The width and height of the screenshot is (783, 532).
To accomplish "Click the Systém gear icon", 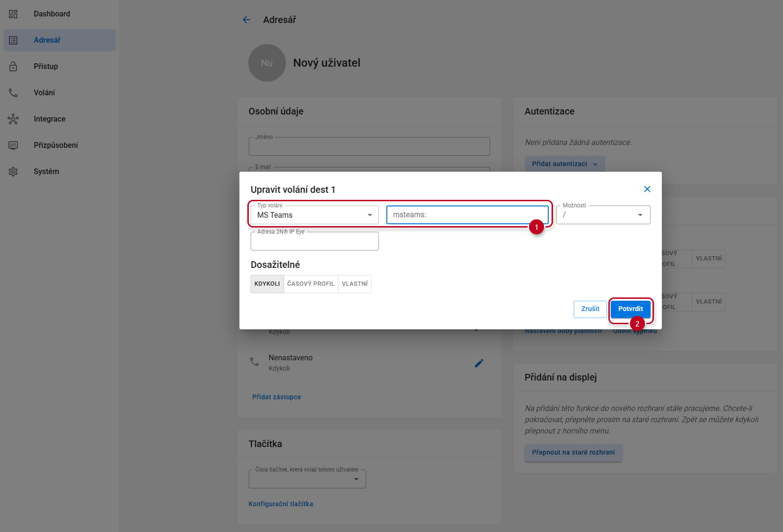I will point(13,172).
